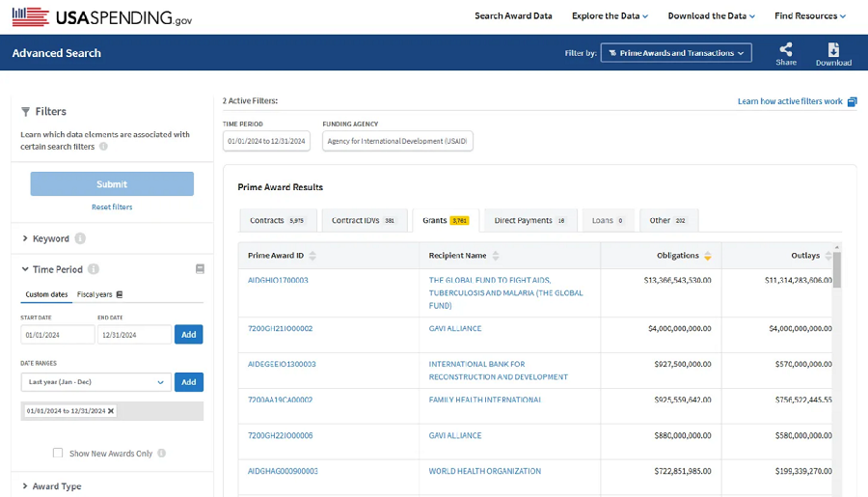Open the Find Resources menu
Image resolution: width=868 pixels, height=497 pixels.
(810, 16)
